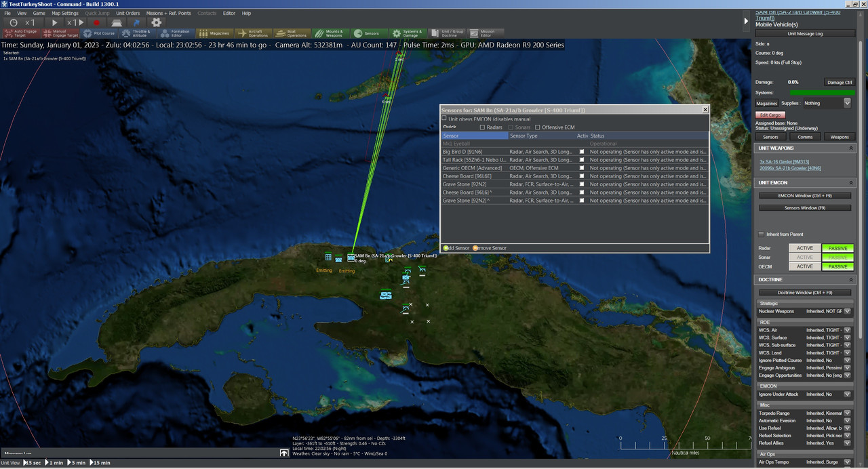Open Aircraft Operations

tap(254, 33)
